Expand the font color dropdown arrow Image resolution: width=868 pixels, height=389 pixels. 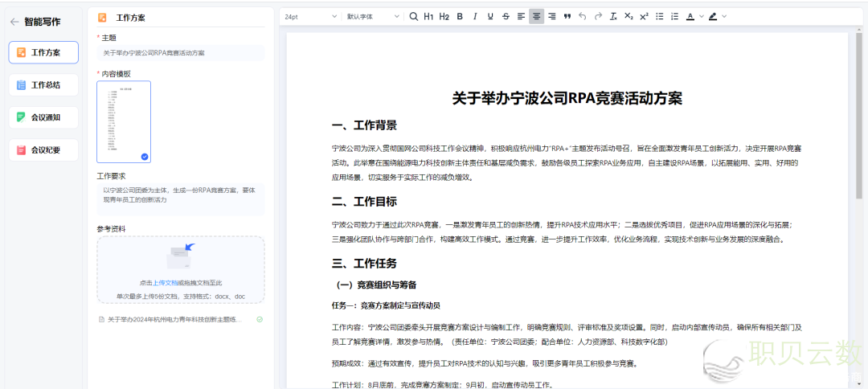point(701,16)
